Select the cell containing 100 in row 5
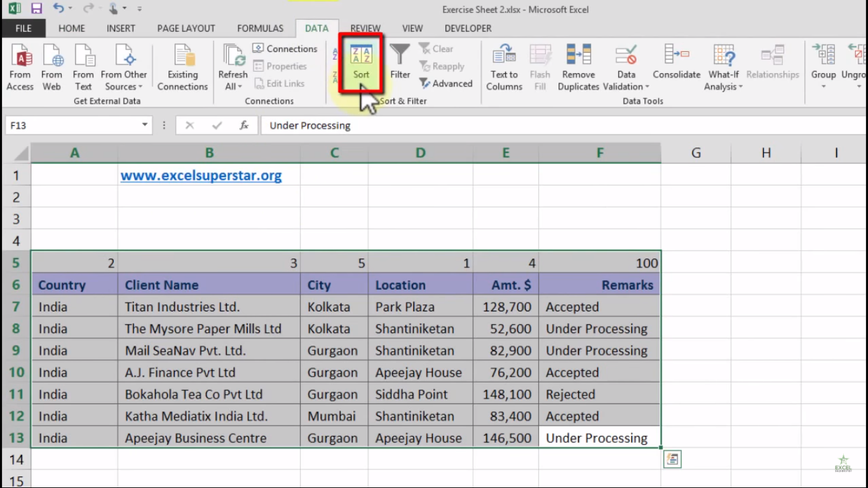868x488 pixels. coord(600,263)
